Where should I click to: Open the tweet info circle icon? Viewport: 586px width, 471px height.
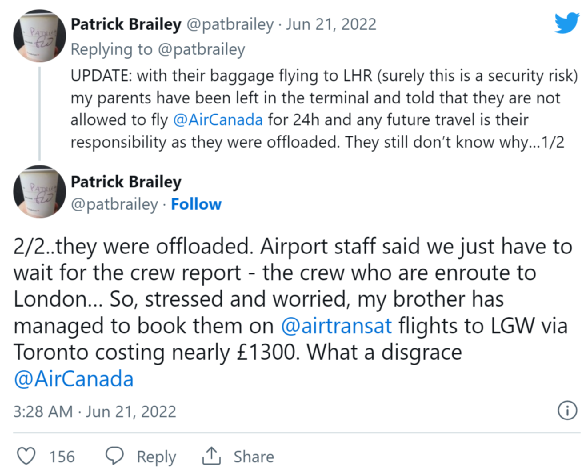(567, 411)
